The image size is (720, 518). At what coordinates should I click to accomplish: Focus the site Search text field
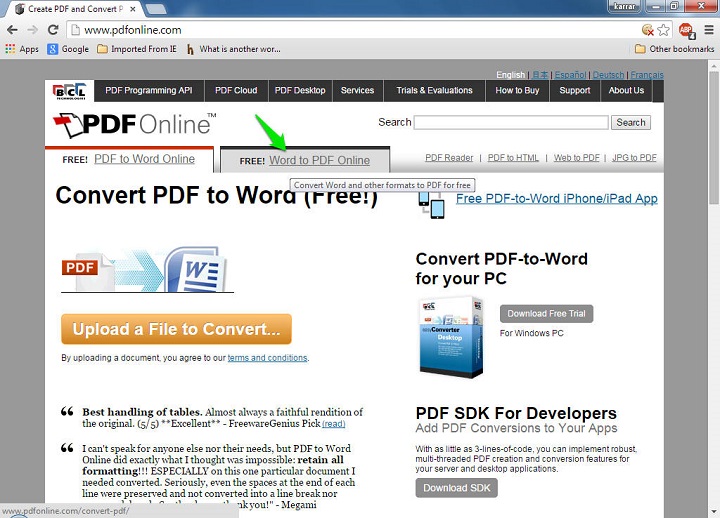tap(511, 123)
